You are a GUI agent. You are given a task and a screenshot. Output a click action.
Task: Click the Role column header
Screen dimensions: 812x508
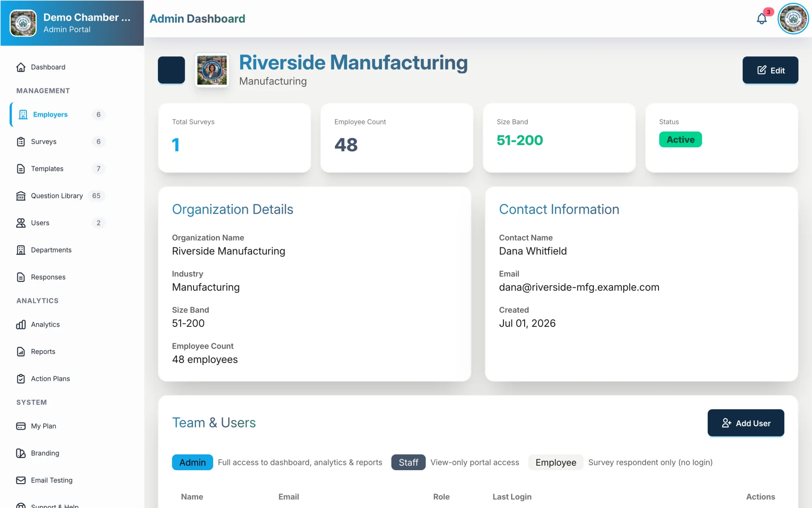[441, 497]
